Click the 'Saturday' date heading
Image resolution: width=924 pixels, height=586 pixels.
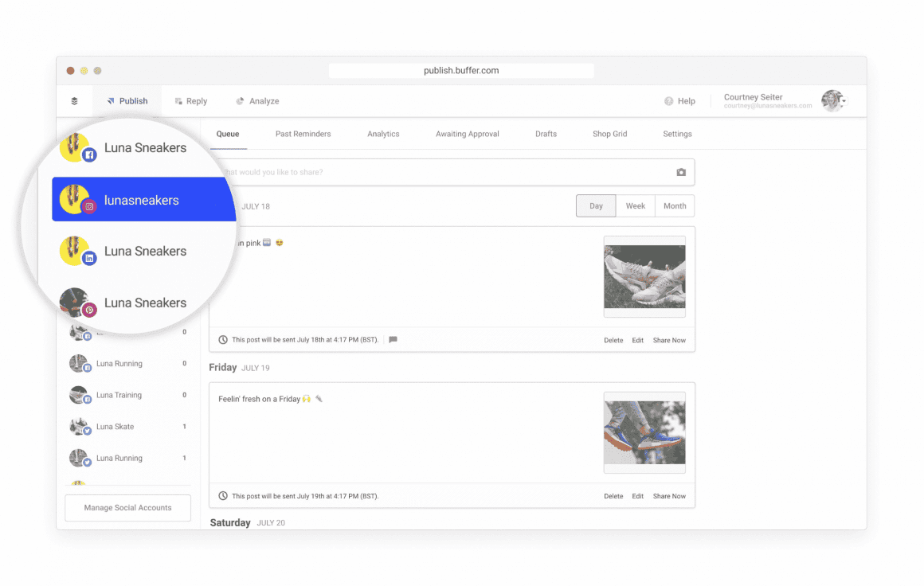tap(230, 523)
